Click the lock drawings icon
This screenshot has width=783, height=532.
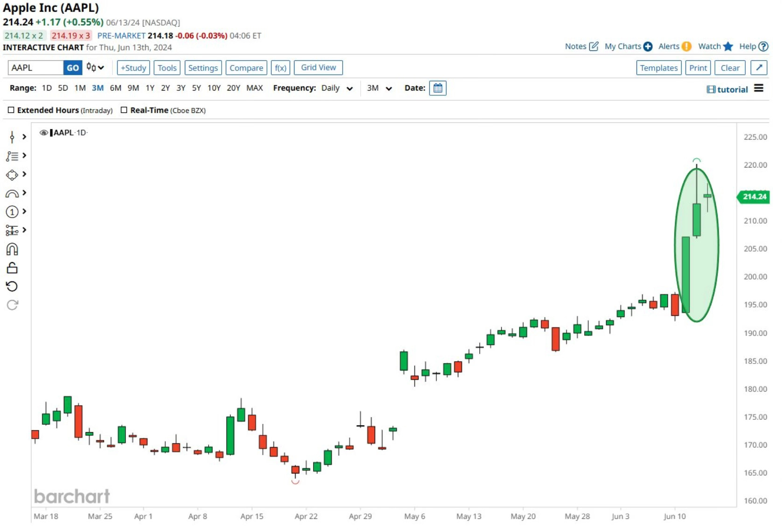[x=12, y=268]
